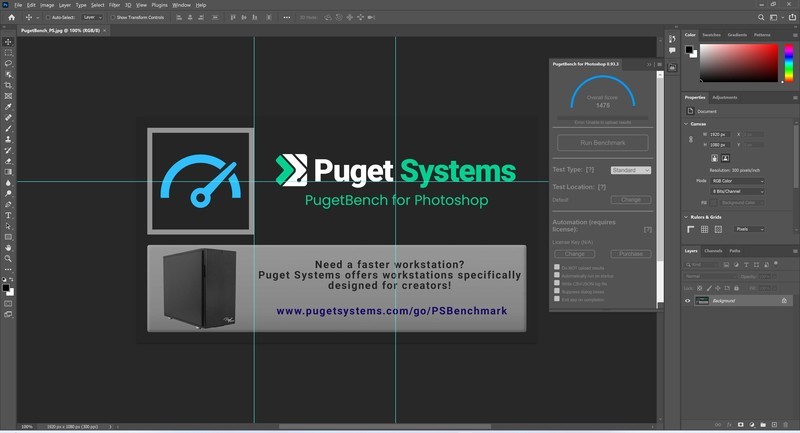Open the Filter menu
Image resolution: width=800 pixels, height=433 pixels.
click(x=114, y=5)
